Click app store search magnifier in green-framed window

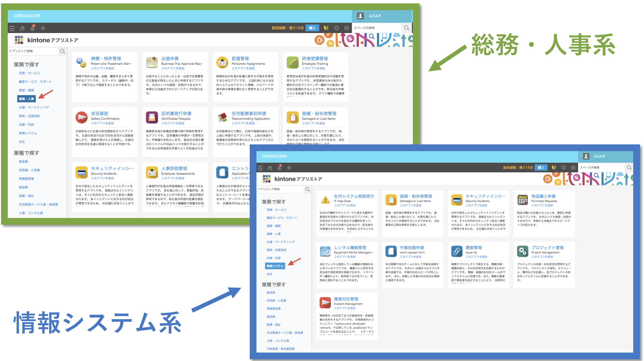pos(62,51)
